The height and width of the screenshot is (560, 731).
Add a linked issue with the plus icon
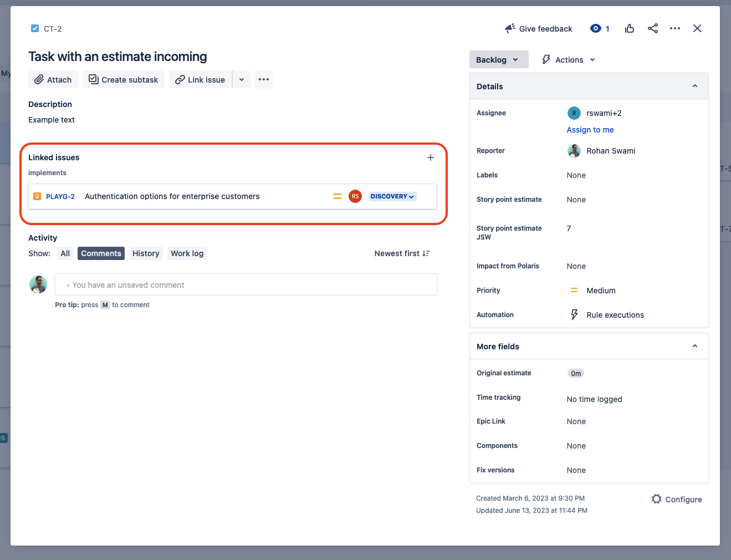coord(431,157)
